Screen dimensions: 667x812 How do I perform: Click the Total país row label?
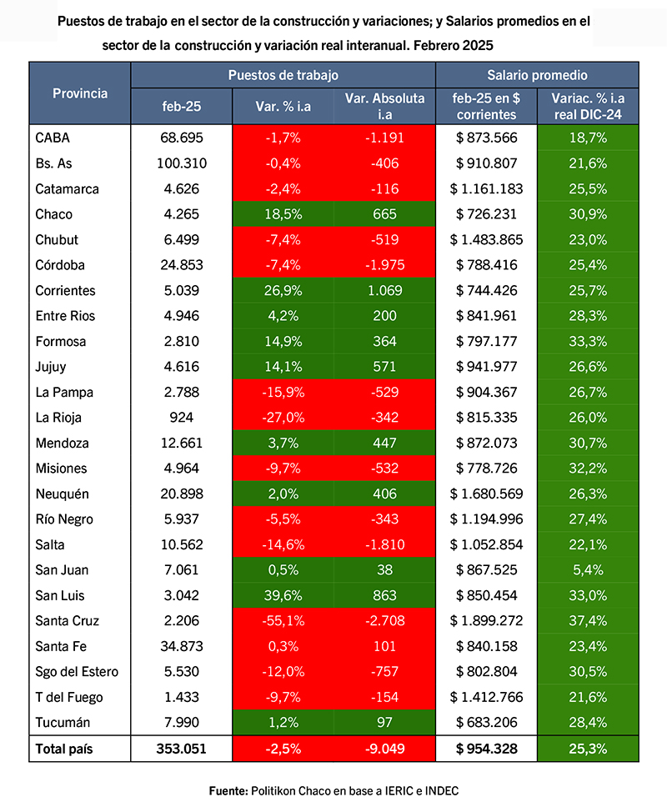coord(63,749)
